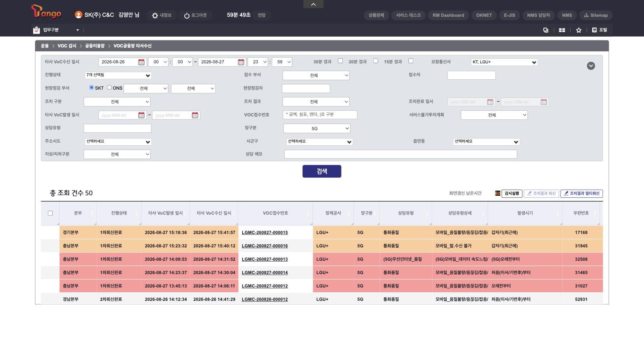
Task: Click the 상담 메모 input field
Action: point(401,154)
